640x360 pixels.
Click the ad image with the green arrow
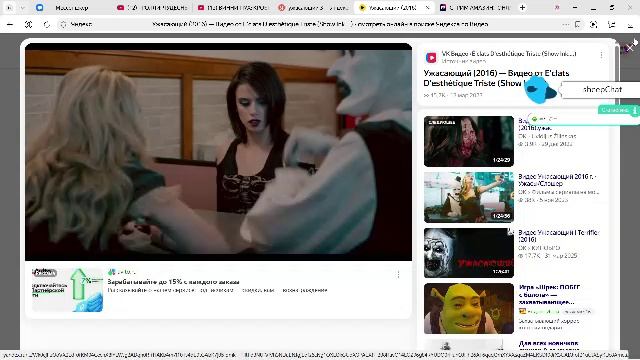(x=67, y=290)
